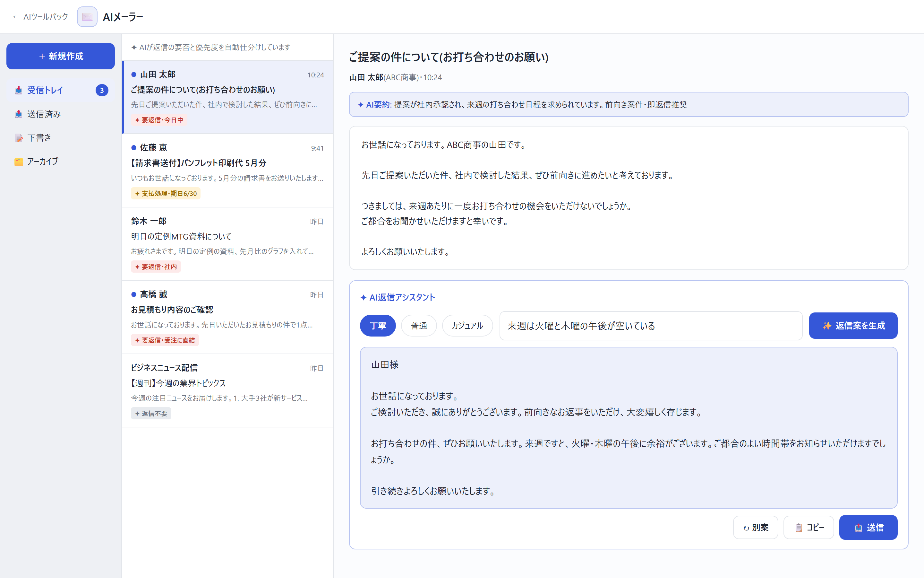Click 返信案を生成 button

point(853,326)
